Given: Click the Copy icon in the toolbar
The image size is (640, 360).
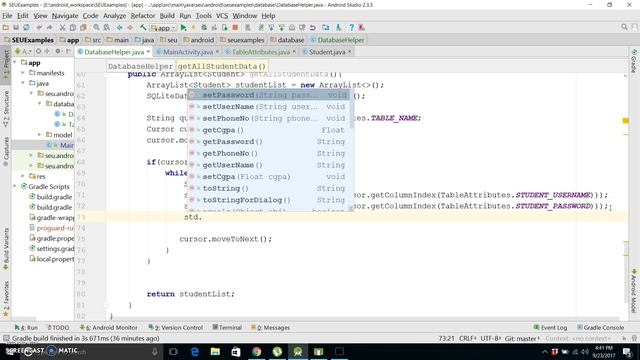Looking at the screenshot, I should click(x=73, y=27).
